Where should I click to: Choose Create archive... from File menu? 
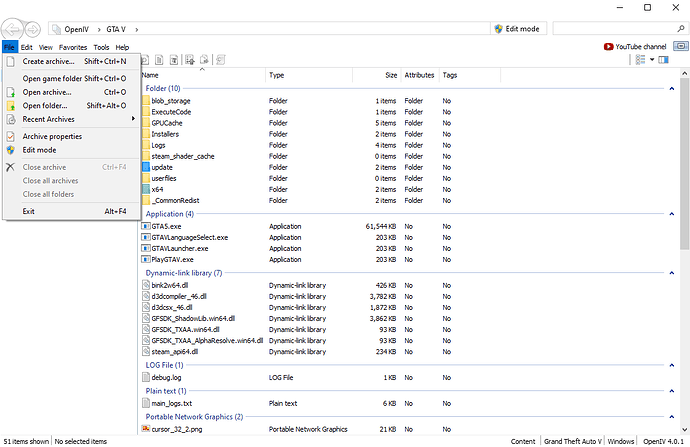point(72,62)
